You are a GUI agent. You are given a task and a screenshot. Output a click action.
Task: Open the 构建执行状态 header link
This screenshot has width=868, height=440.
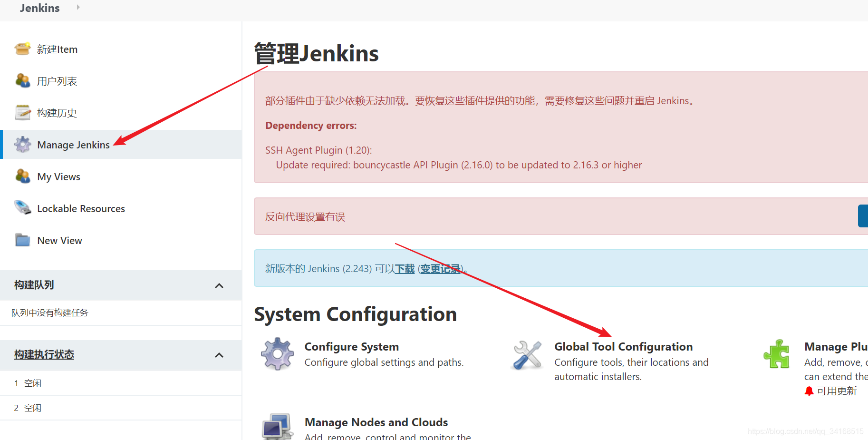[44, 354]
